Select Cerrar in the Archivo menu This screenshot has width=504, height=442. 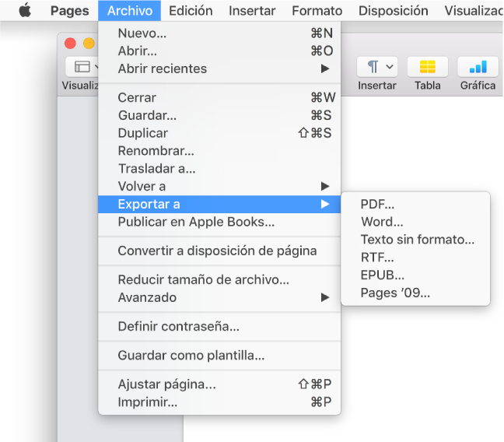coord(219,97)
